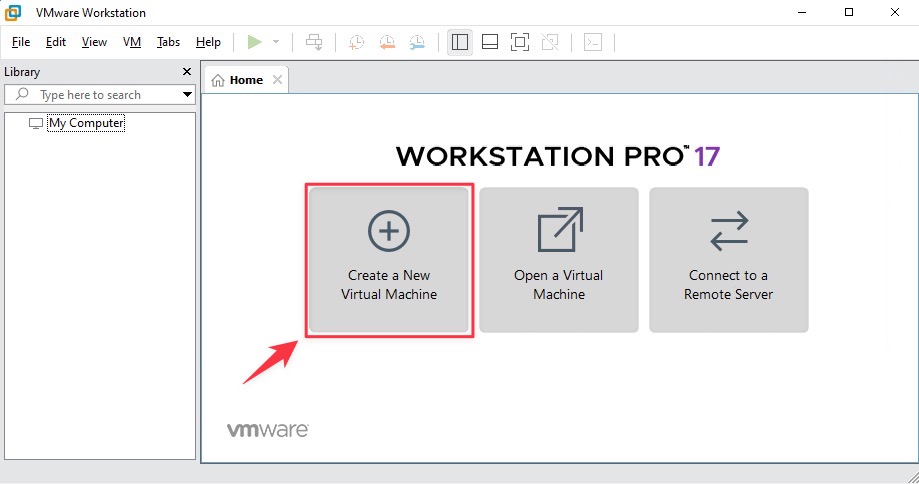Click Create a New Virtual Machine
919x484 pixels.
pos(389,260)
